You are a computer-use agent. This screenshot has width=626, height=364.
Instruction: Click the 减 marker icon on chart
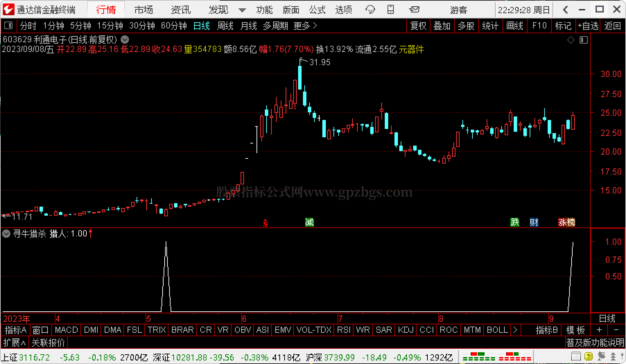coord(309,222)
